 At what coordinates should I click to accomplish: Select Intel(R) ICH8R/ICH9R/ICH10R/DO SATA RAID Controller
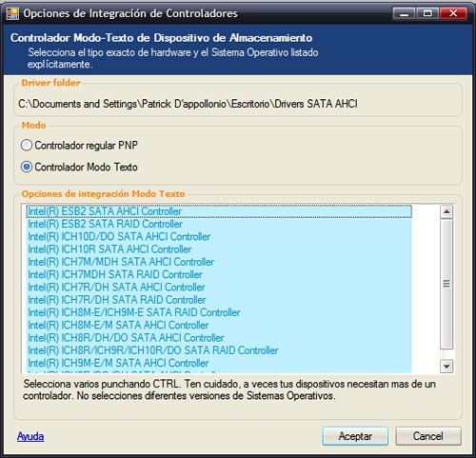click(x=219, y=350)
